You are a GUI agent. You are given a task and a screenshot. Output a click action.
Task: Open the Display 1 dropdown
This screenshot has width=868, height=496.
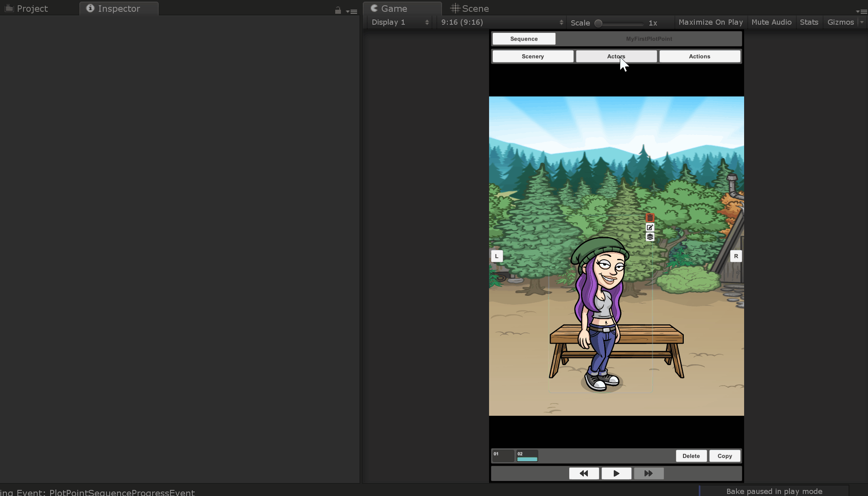400,22
